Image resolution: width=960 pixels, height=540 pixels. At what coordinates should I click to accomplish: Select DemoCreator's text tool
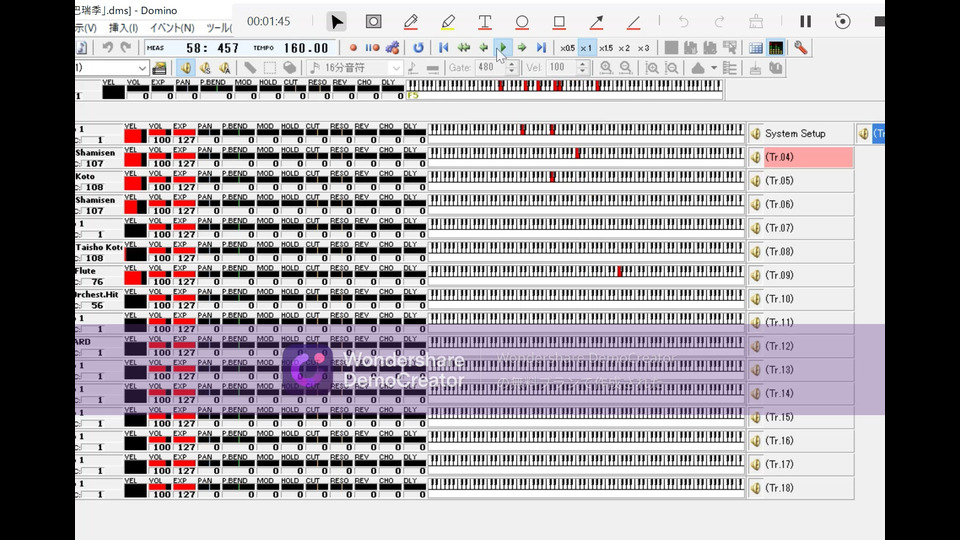click(484, 21)
